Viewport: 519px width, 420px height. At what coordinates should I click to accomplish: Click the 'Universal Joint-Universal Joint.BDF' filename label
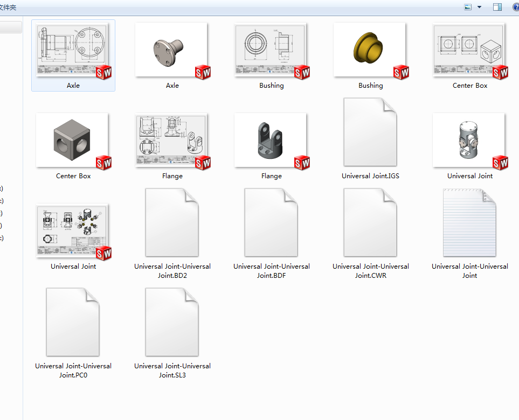click(272, 271)
